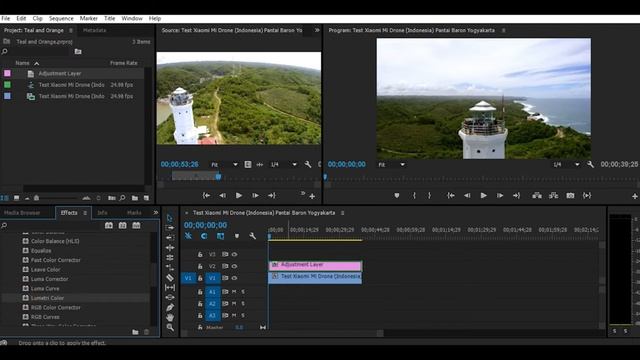Open Source monitor 1/4 resolution dropdown
Viewport: 640px width, 360px height.
pos(283,164)
